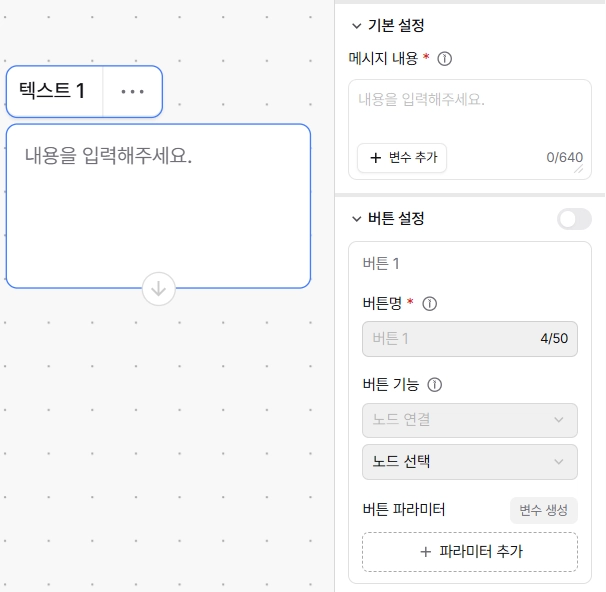
Task: Grab the resize handle of message textarea
Action: [x=578, y=169]
